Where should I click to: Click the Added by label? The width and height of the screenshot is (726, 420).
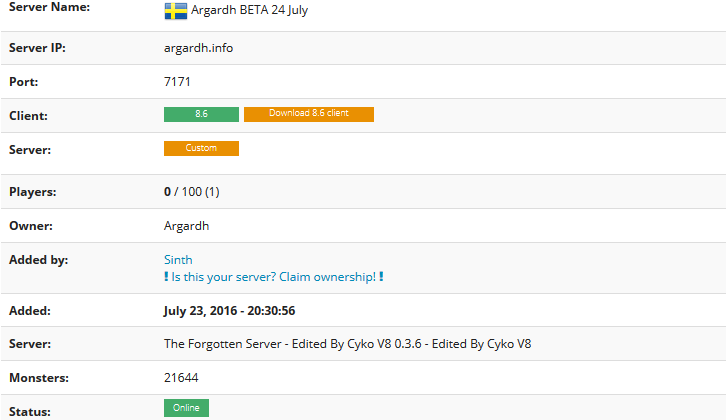click(38, 260)
